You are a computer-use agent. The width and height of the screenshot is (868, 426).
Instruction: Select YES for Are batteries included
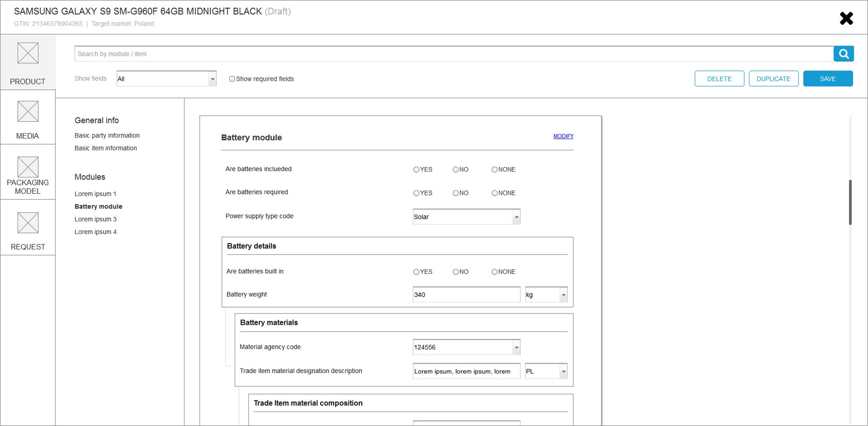416,170
